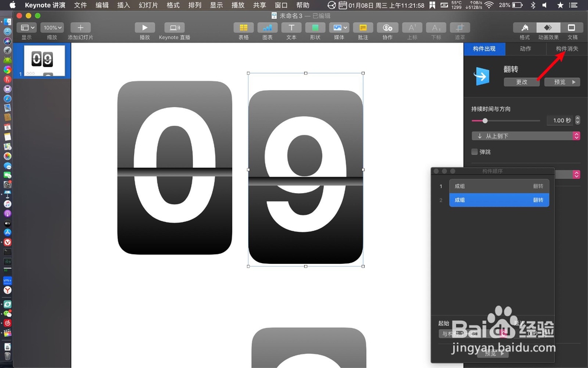Open the direction dropdown 从上到下

[526, 136]
